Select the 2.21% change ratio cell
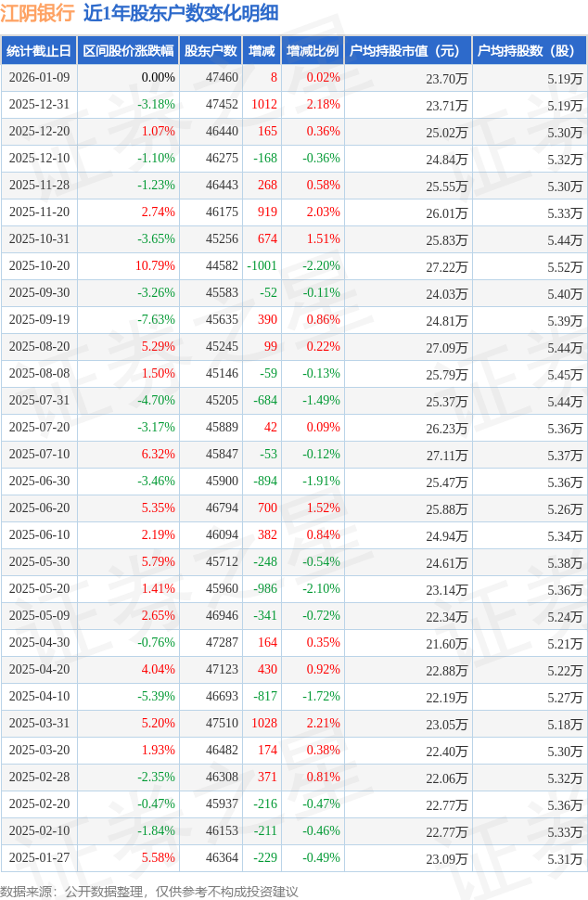 (x=323, y=724)
